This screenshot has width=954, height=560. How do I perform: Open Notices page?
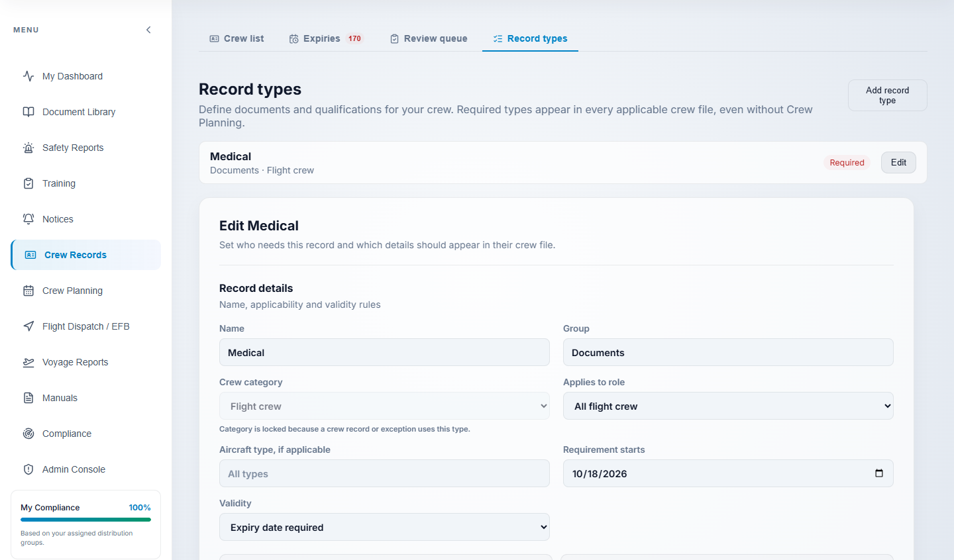click(85, 219)
